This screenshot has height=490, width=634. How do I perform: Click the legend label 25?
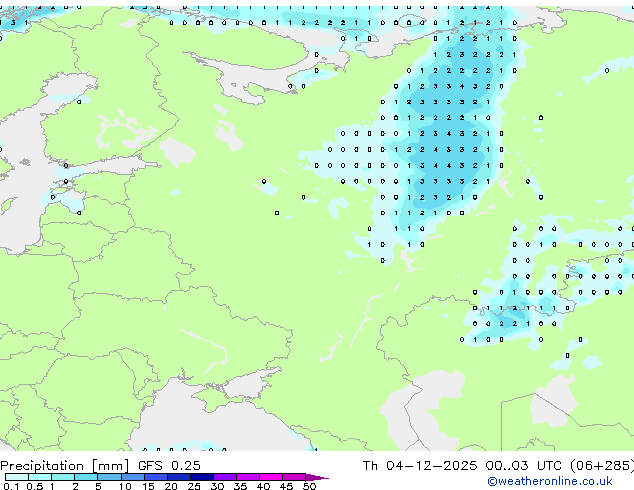tap(194, 486)
